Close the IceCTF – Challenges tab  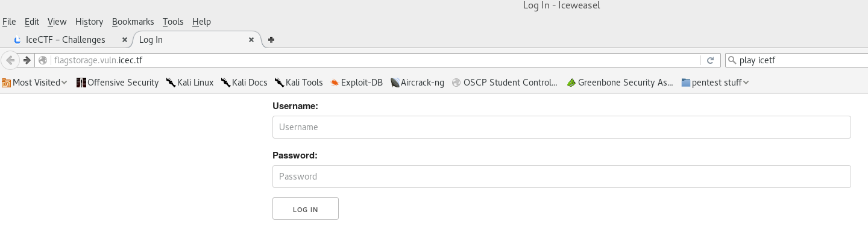125,40
